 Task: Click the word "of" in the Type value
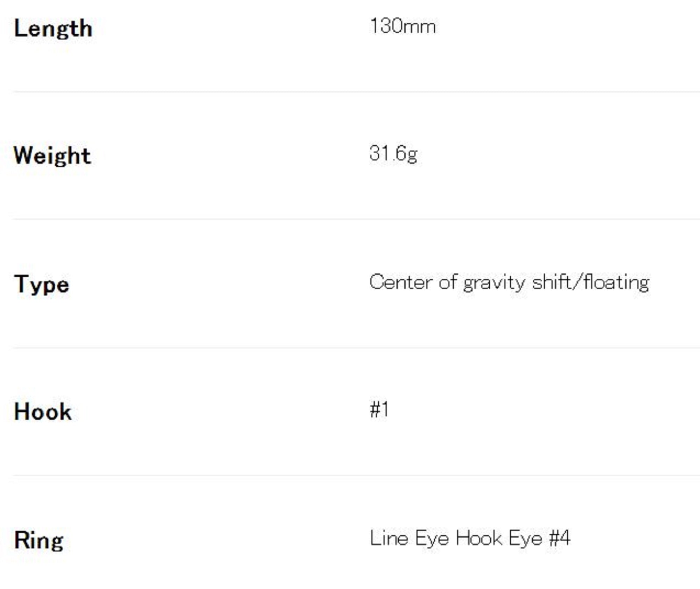coord(448,282)
